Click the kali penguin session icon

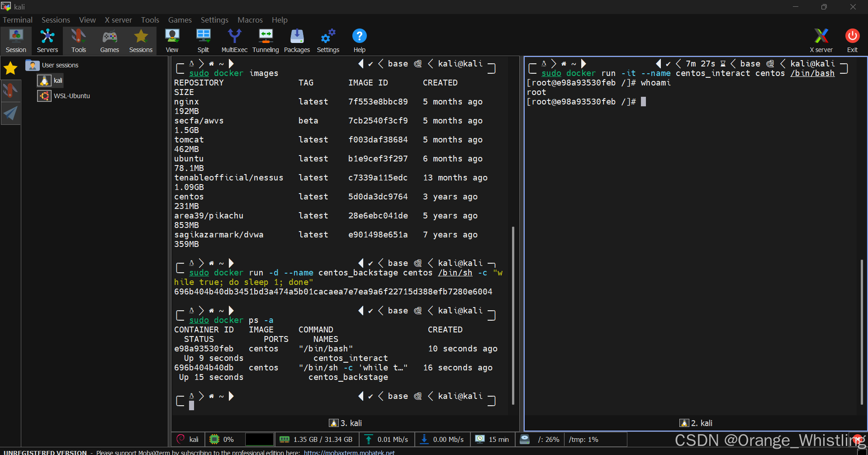[x=44, y=81]
